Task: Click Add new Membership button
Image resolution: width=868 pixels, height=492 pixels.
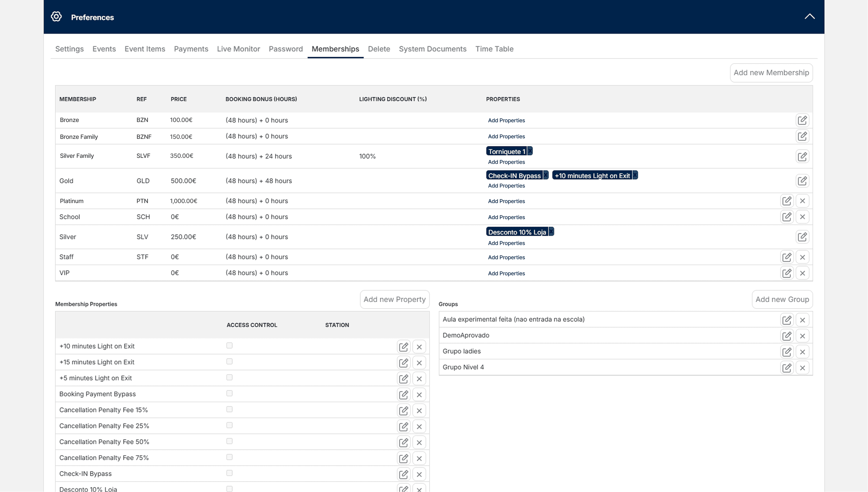Action: pos(771,73)
